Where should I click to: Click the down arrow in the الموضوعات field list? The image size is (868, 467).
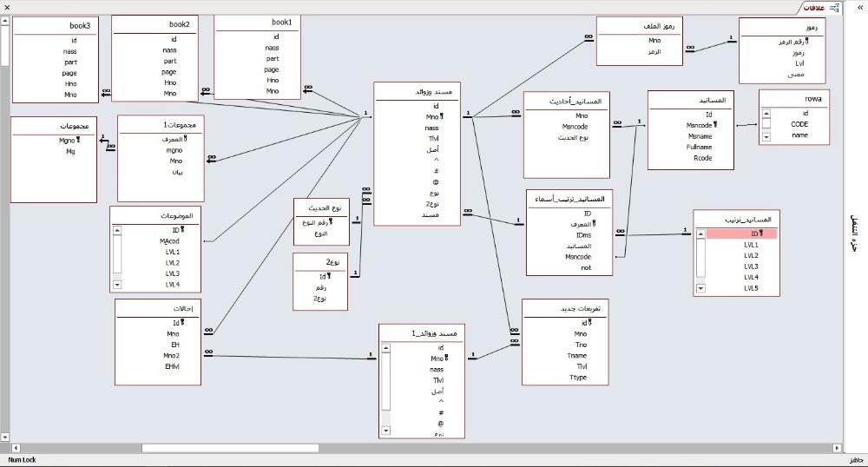pyautogui.click(x=117, y=285)
